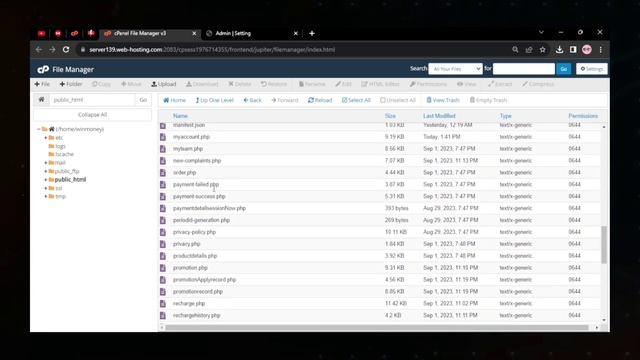This screenshot has width=640, height=360.
Task: Bookmark this page with the star icon
Action: point(542,50)
